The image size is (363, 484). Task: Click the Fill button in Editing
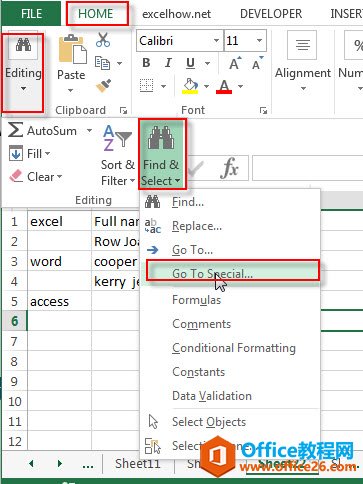[30, 154]
